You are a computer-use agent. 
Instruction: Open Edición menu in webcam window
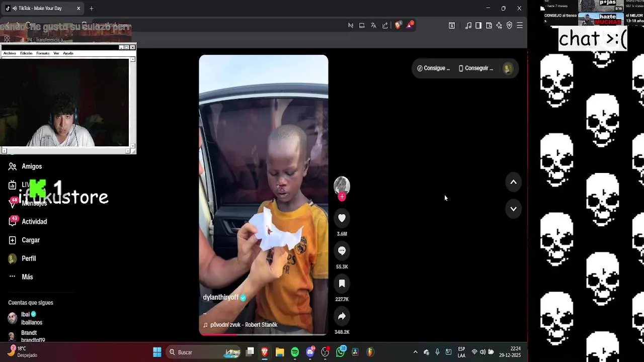26,53
